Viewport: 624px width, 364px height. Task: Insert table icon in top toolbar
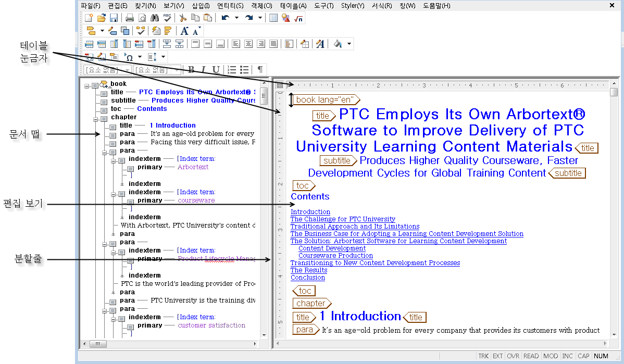coord(273,18)
